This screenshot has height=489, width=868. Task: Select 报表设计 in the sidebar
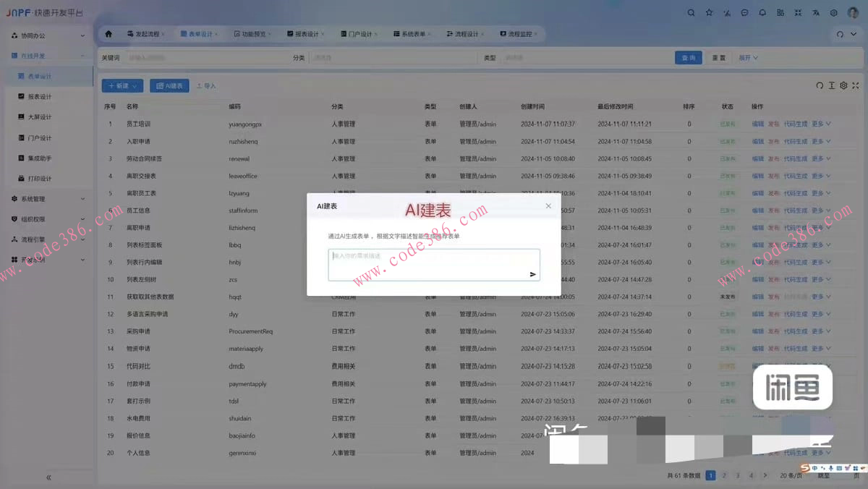point(40,97)
